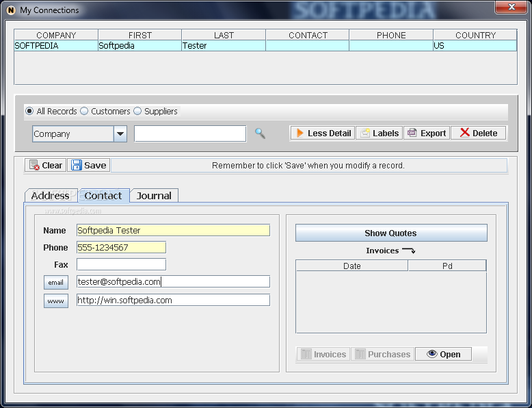The width and height of the screenshot is (532, 408).
Task: Click the email address input field
Action: pos(174,281)
